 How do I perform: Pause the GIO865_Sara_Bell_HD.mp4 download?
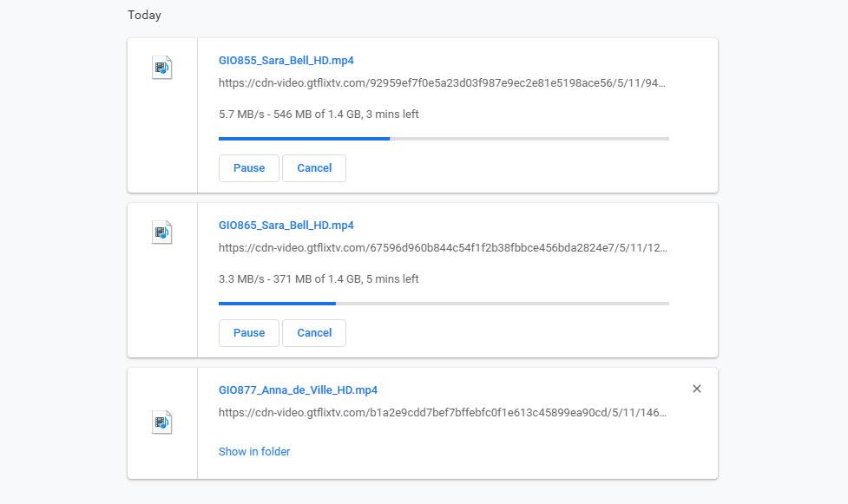pos(248,333)
